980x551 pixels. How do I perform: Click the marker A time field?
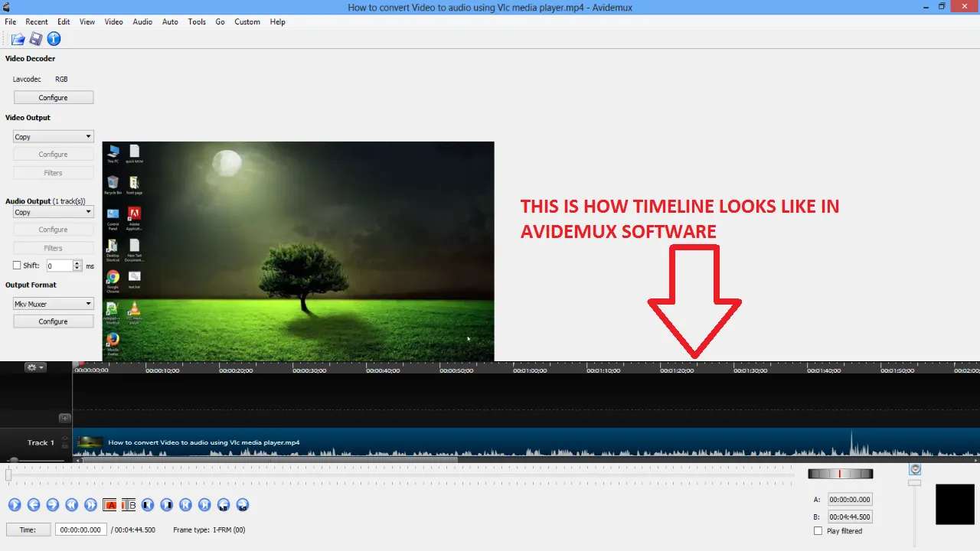pyautogui.click(x=850, y=500)
